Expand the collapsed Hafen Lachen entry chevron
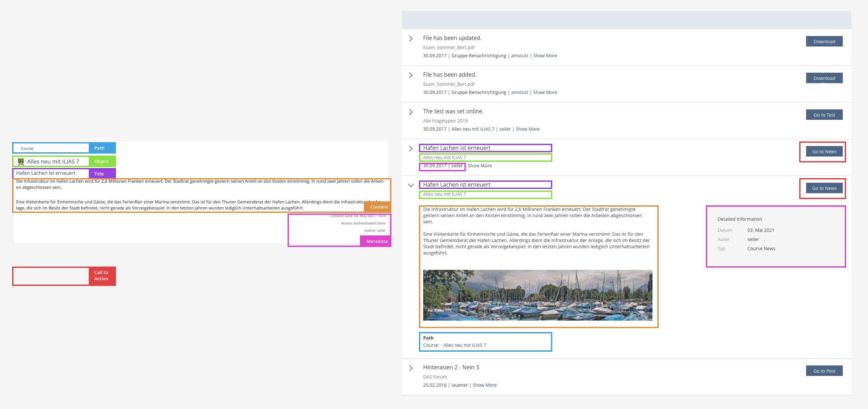This screenshot has height=409, width=868. pyautogui.click(x=410, y=149)
